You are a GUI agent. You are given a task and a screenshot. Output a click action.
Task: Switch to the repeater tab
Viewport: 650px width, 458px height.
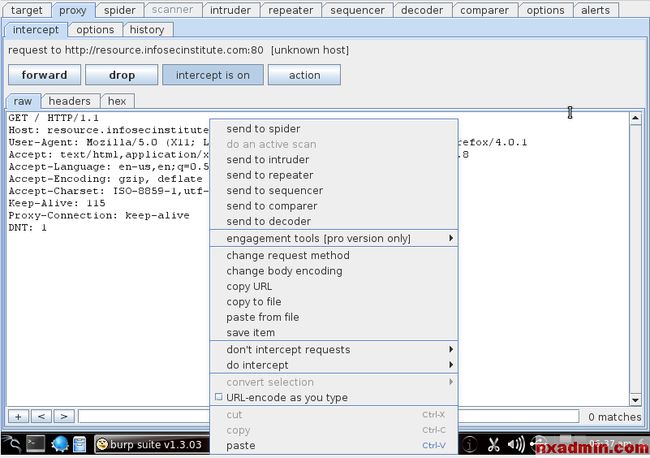290,10
